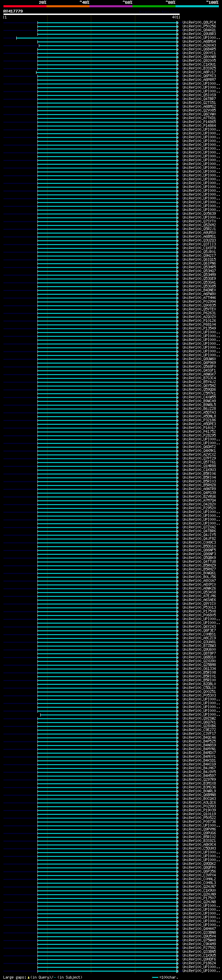Select hit UniRef100_P50256
Screen dimensions: 222x980
point(199,26)
